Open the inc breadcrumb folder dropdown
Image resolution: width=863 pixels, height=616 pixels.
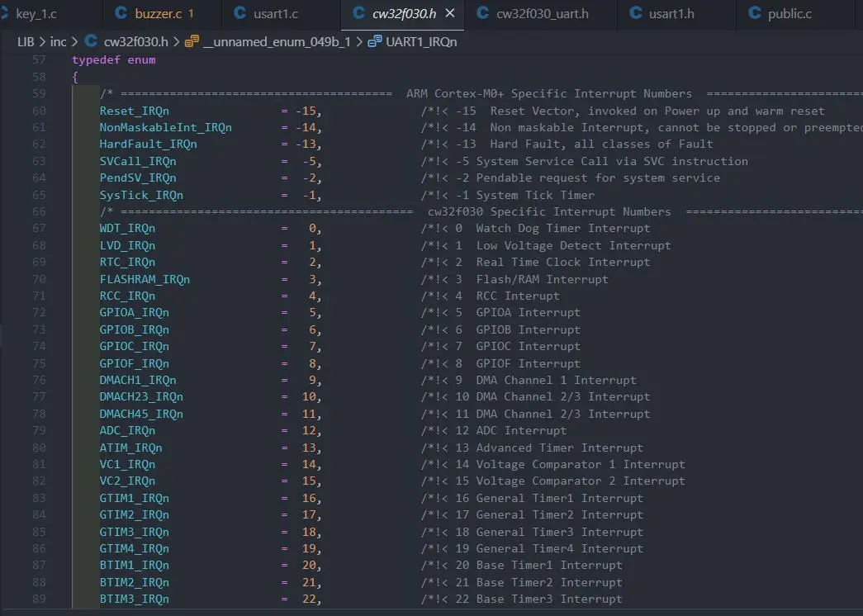(58, 41)
